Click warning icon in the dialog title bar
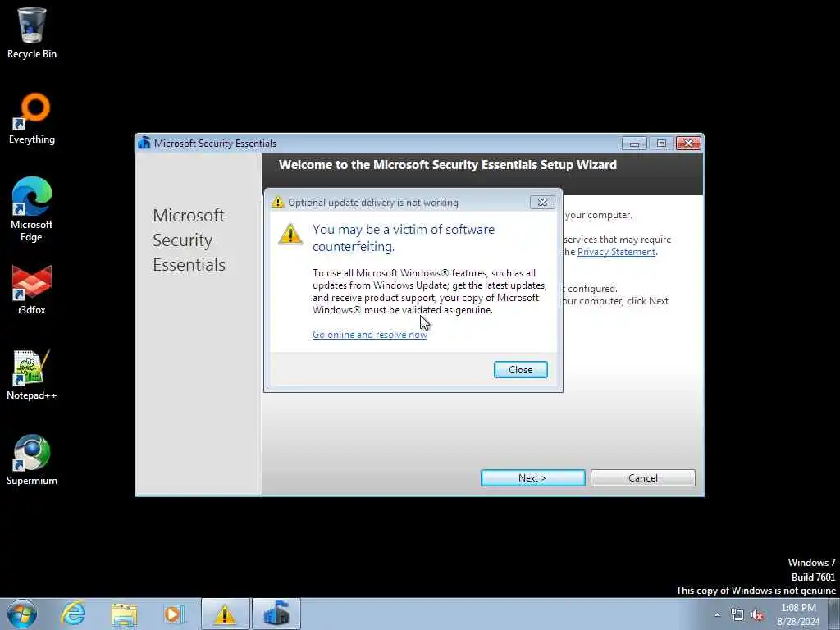This screenshot has width=840, height=630. tap(277, 202)
